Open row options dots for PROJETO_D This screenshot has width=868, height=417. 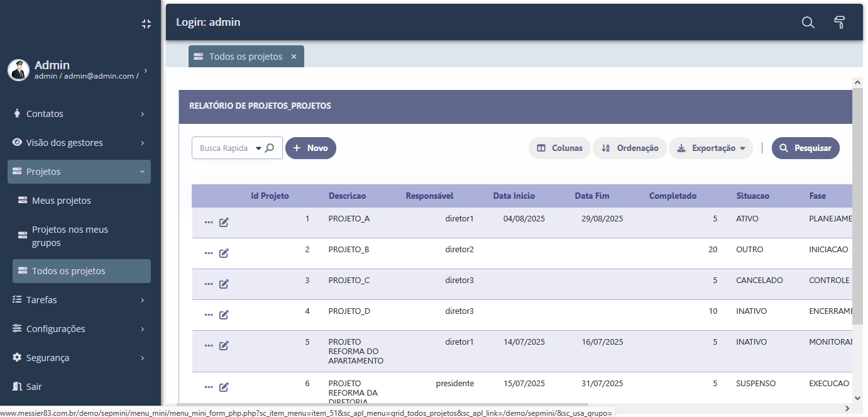(209, 315)
